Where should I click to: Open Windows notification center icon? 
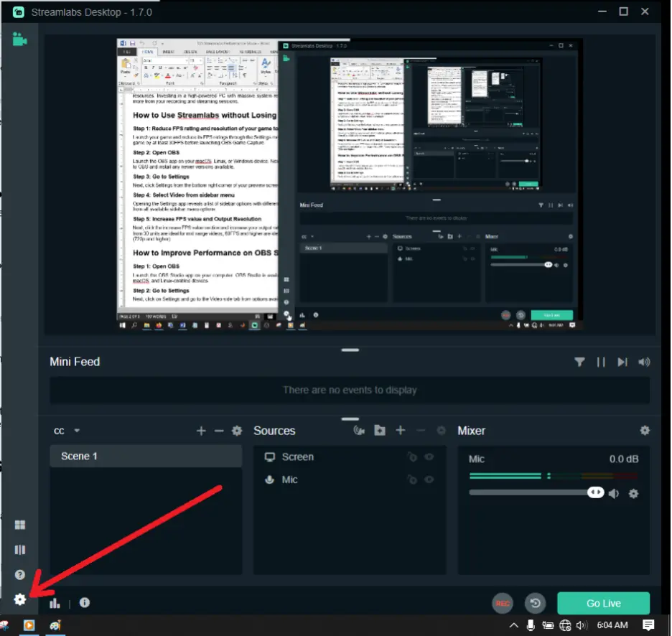click(x=648, y=625)
